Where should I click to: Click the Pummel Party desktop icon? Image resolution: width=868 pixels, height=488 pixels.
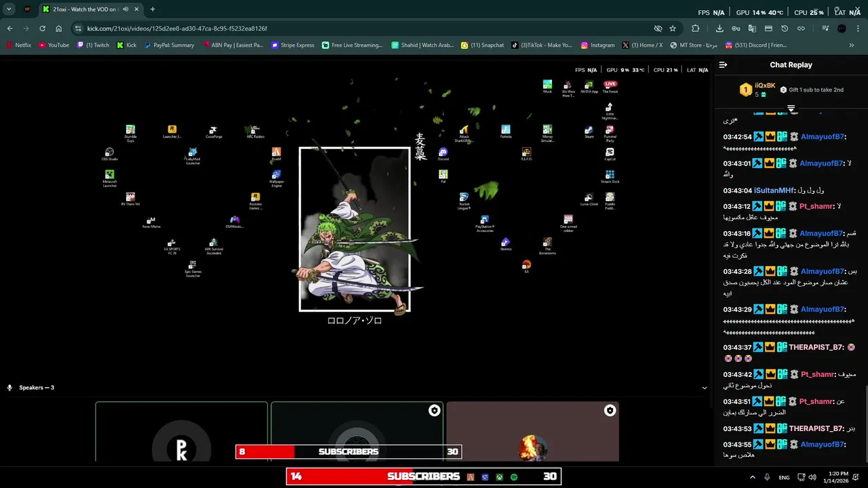click(x=610, y=134)
